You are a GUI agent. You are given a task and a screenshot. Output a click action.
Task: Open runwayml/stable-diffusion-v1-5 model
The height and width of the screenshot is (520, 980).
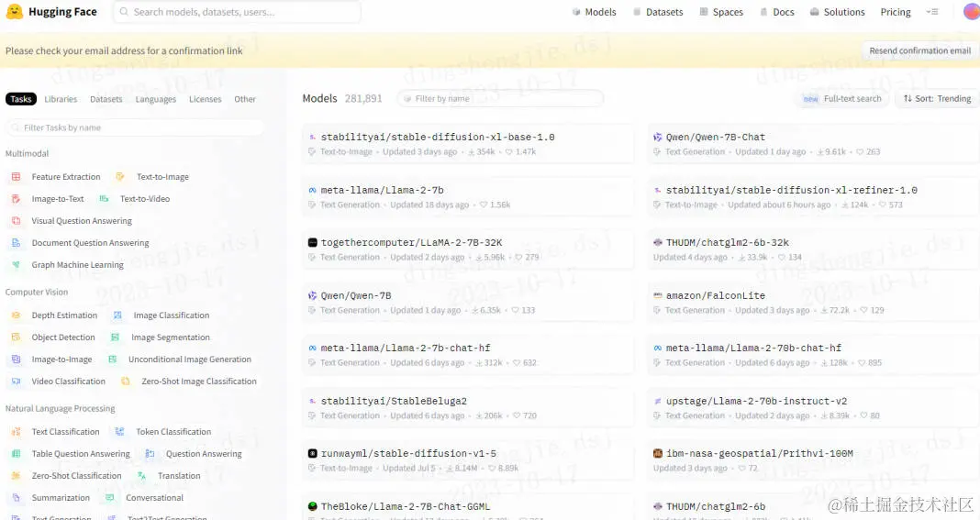coord(467,460)
